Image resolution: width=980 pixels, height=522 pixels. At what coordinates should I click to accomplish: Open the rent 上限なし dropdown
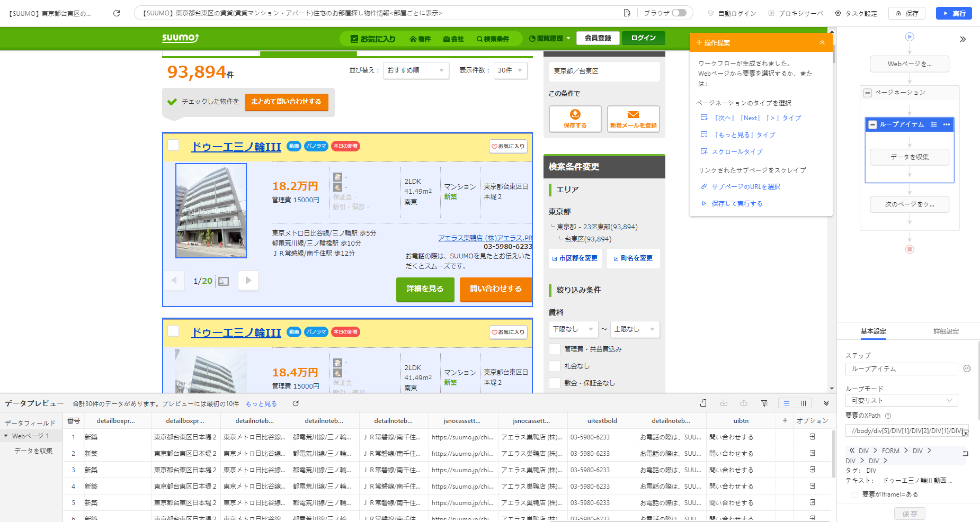coord(635,329)
